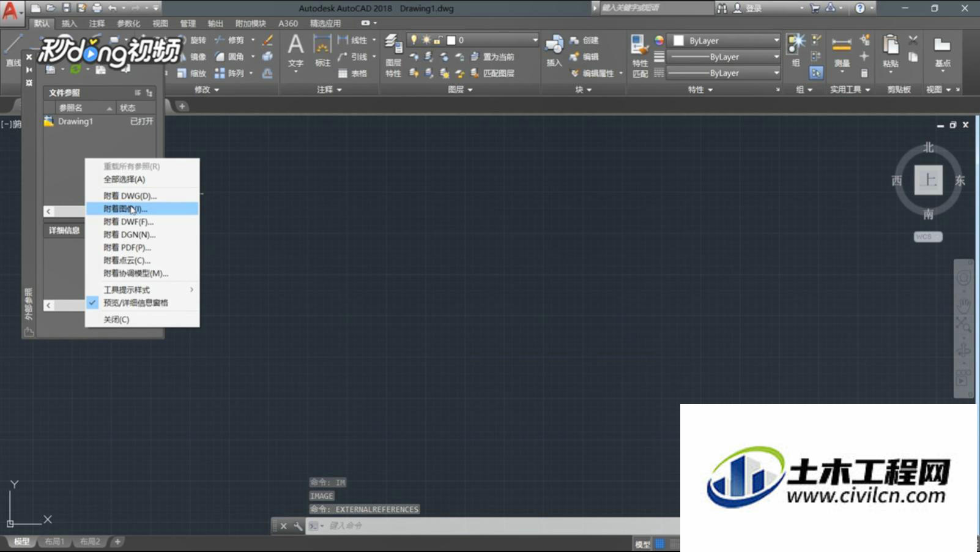Click the Base point (基点) view icon
Screen dimensions: 980x552
[x=942, y=51]
